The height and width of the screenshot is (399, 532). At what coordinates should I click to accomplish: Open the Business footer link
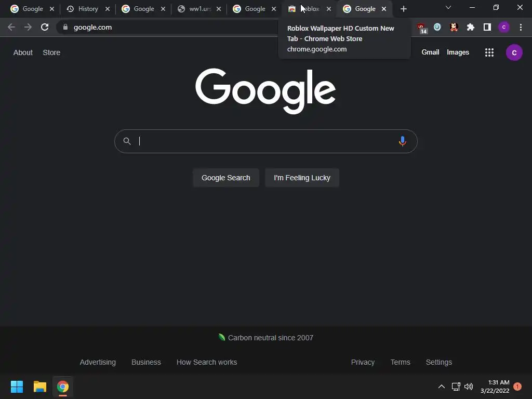(x=146, y=362)
